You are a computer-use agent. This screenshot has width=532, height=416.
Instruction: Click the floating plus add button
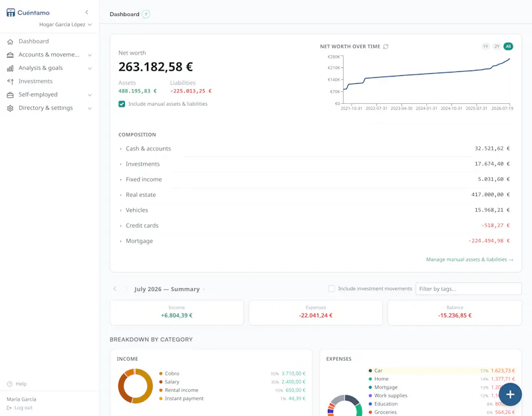click(510, 394)
